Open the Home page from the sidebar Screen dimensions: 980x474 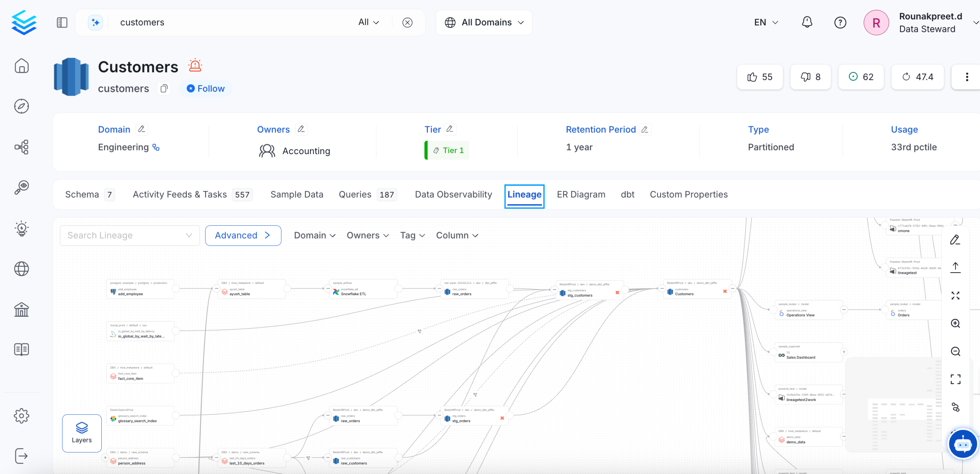(x=22, y=66)
